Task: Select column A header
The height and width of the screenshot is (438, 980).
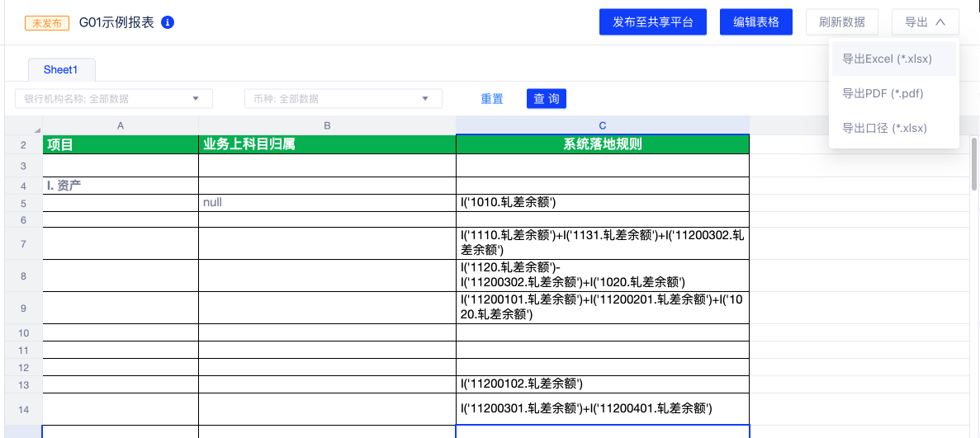Action: (121, 125)
